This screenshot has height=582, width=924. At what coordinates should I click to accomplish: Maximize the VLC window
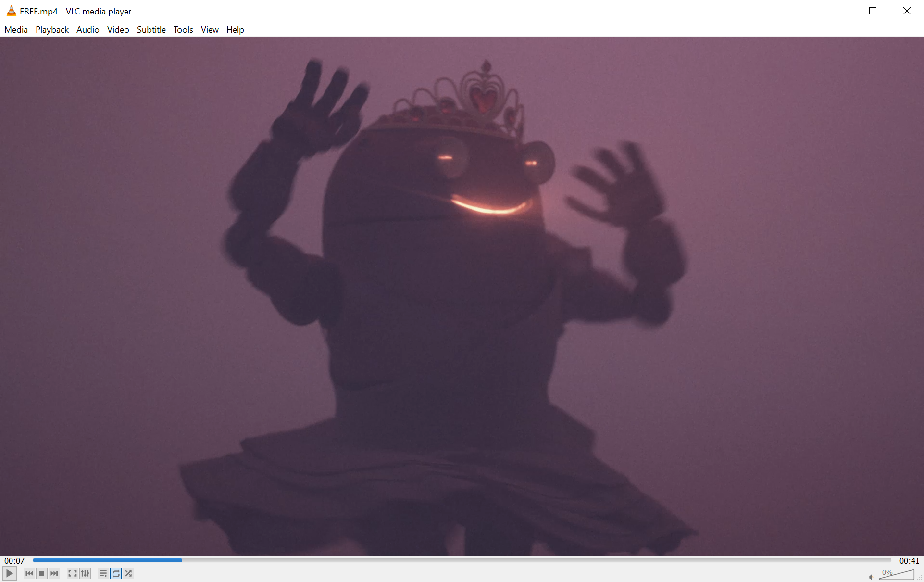tap(873, 11)
